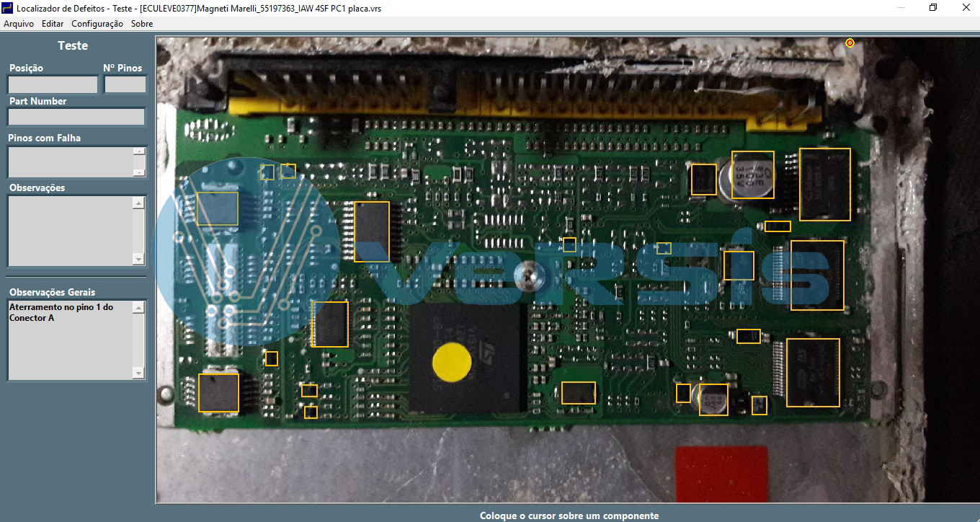
Task: Click the down arrow of Observações Gerais scrollbar
Action: 139,373
